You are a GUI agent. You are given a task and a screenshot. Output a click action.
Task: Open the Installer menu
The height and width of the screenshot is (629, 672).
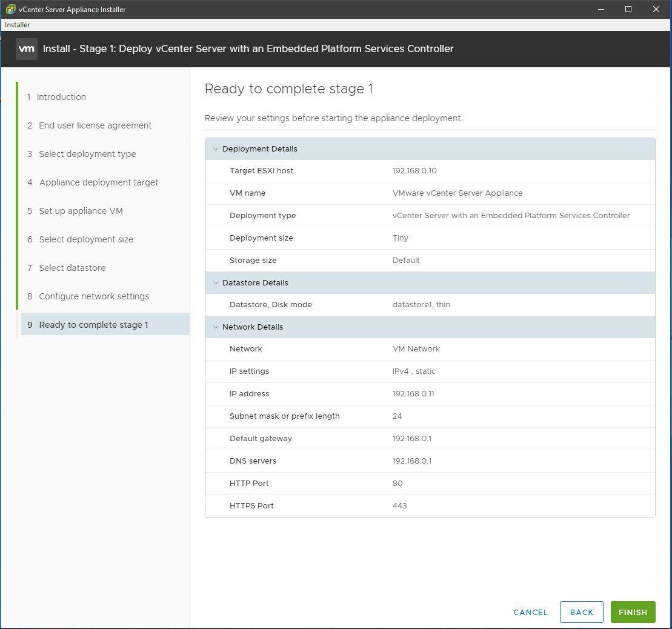coord(18,25)
